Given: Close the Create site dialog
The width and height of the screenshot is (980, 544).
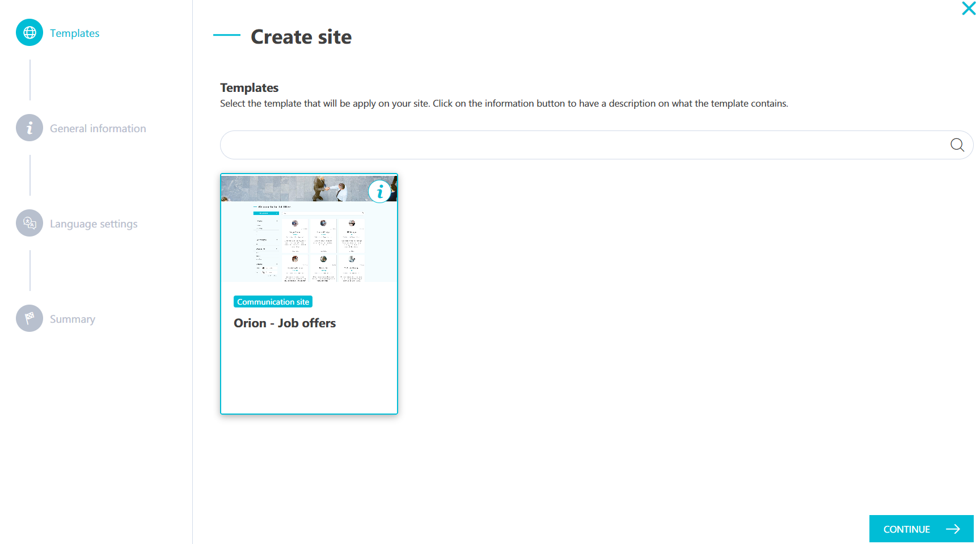Looking at the screenshot, I should click(969, 9).
